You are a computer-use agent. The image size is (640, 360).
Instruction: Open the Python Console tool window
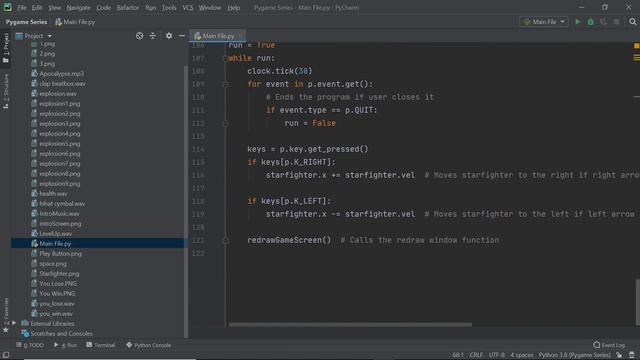tap(149, 345)
